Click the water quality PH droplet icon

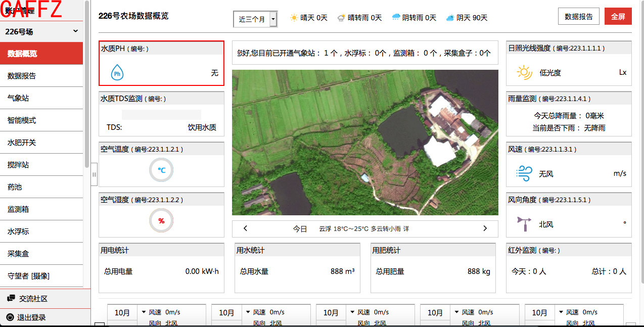click(x=117, y=73)
